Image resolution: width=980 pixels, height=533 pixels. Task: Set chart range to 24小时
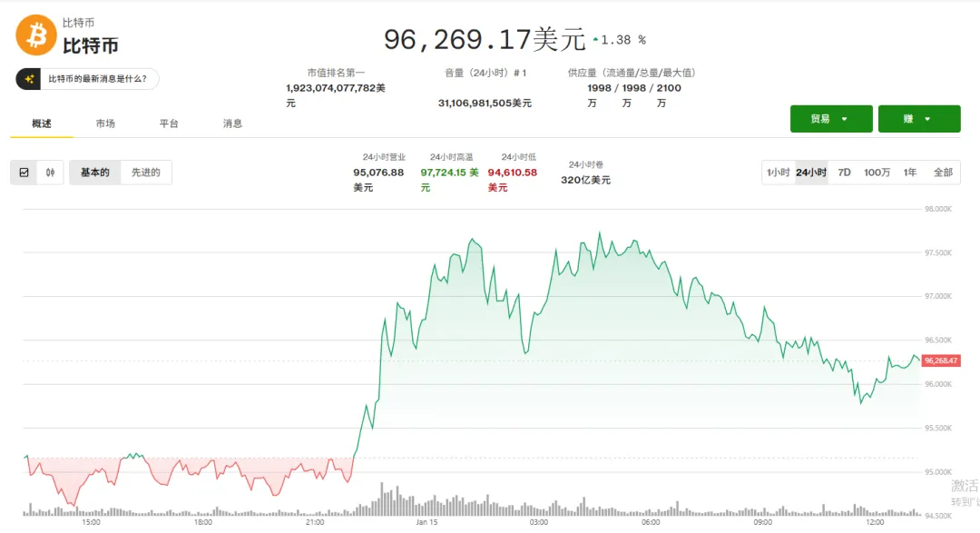[811, 173]
